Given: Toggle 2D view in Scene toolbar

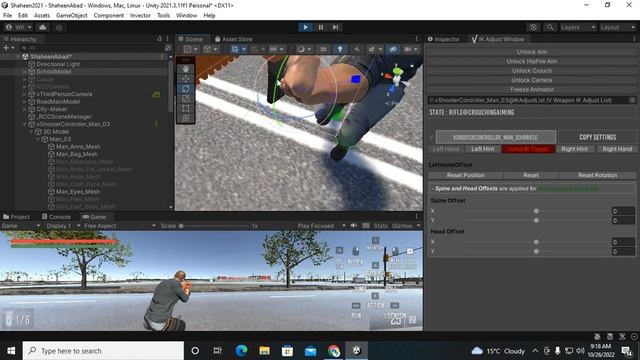Looking at the screenshot, I should pyautogui.click(x=323, y=49).
